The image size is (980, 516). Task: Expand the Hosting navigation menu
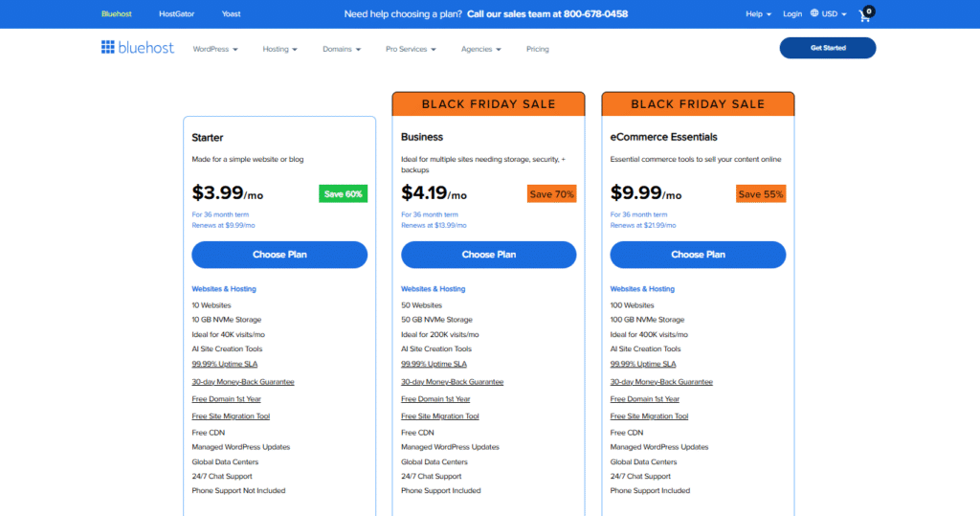pos(279,49)
